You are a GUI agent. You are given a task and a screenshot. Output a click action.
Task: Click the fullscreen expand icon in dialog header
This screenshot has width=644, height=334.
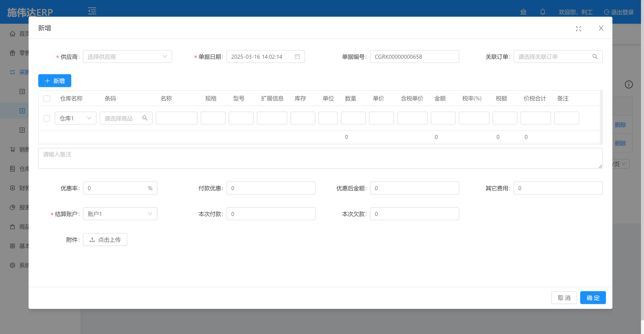(578, 29)
